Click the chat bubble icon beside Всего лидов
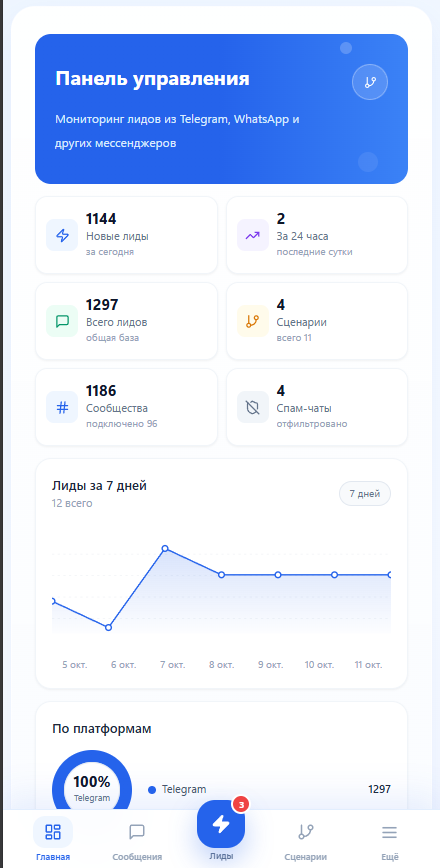The width and height of the screenshot is (440, 868). [x=62, y=321]
